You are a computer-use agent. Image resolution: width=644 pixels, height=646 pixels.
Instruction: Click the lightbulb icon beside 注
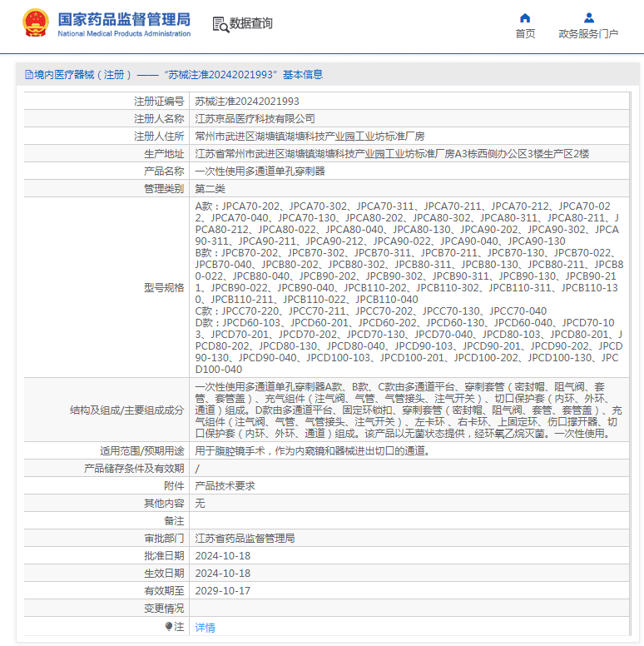[x=168, y=626]
